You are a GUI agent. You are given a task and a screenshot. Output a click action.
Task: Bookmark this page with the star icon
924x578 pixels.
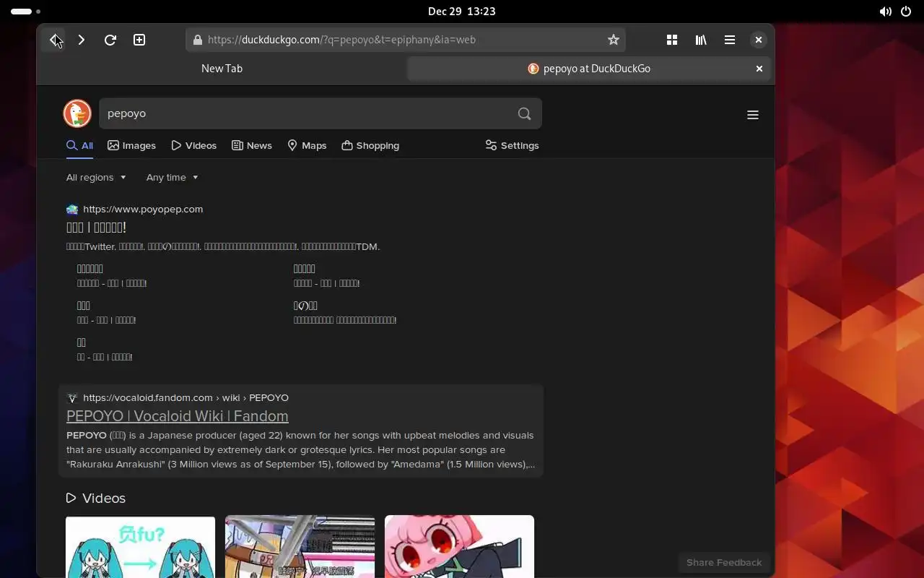pyautogui.click(x=614, y=40)
